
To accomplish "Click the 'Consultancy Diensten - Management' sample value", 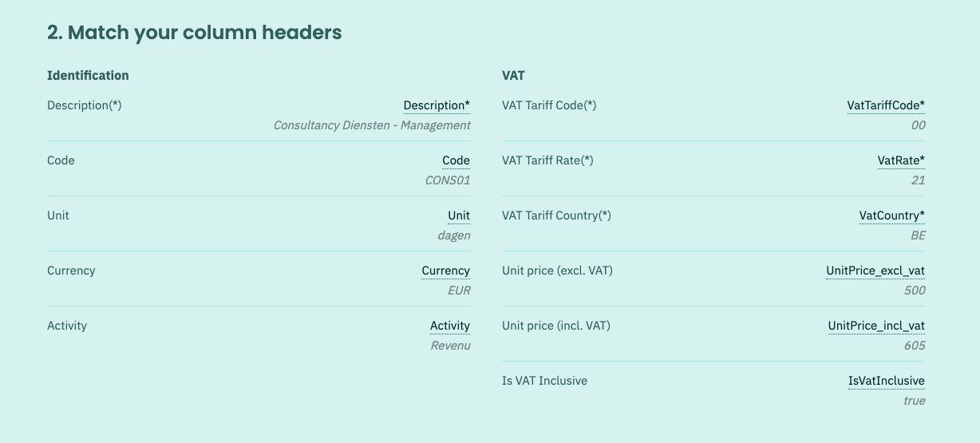I will (x=372, y=125).
